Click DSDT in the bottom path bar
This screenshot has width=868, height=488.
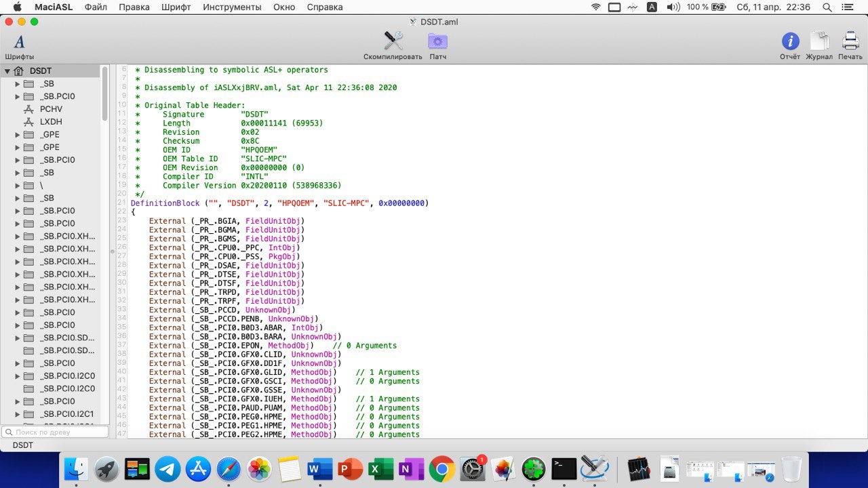point(24,445)
